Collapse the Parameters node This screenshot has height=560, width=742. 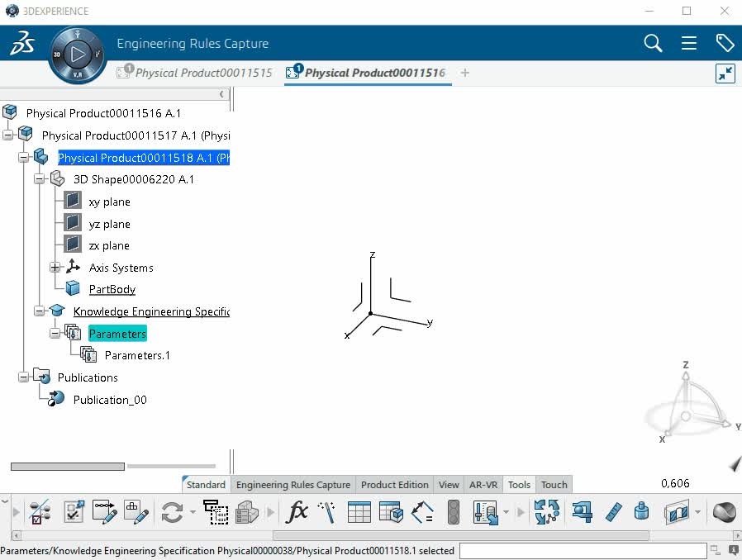pyautogui.click(x=55, y=333)
